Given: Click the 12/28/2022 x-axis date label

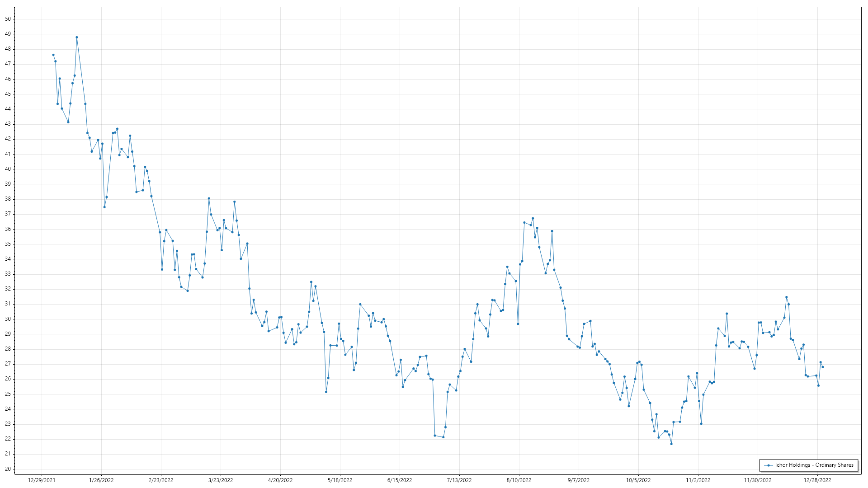Looking at the screenshot, I should pyautogui.click(x=817, y=480).
